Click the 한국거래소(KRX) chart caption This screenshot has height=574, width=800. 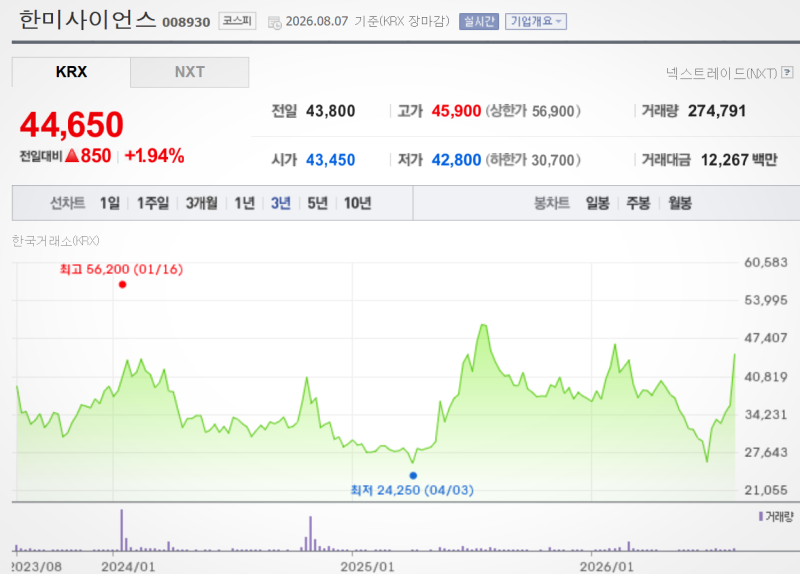(x=56, y=241)
